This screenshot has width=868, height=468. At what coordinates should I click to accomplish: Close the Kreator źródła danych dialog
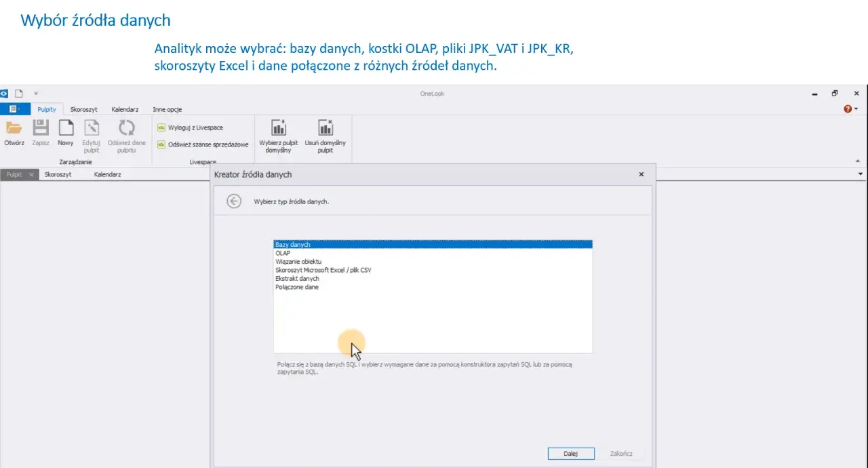pyautogui.click(x=642, y=174)
